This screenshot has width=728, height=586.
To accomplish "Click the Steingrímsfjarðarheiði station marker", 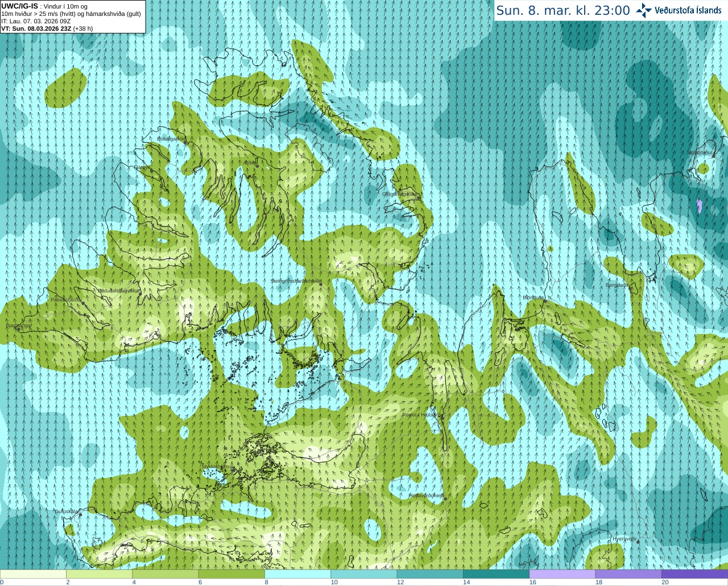I will click(321, 284).
